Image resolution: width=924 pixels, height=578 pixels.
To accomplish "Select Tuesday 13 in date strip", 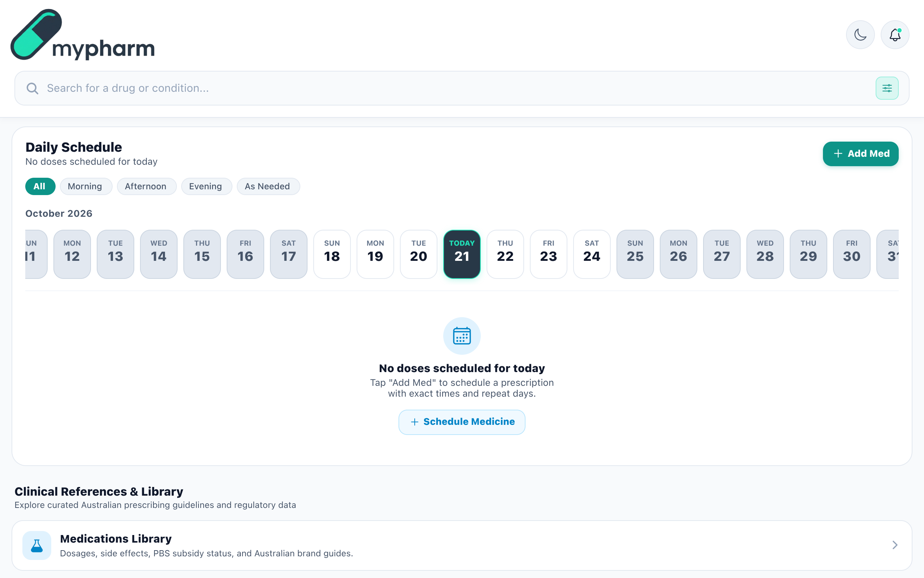I will click(x=115, y=254).
